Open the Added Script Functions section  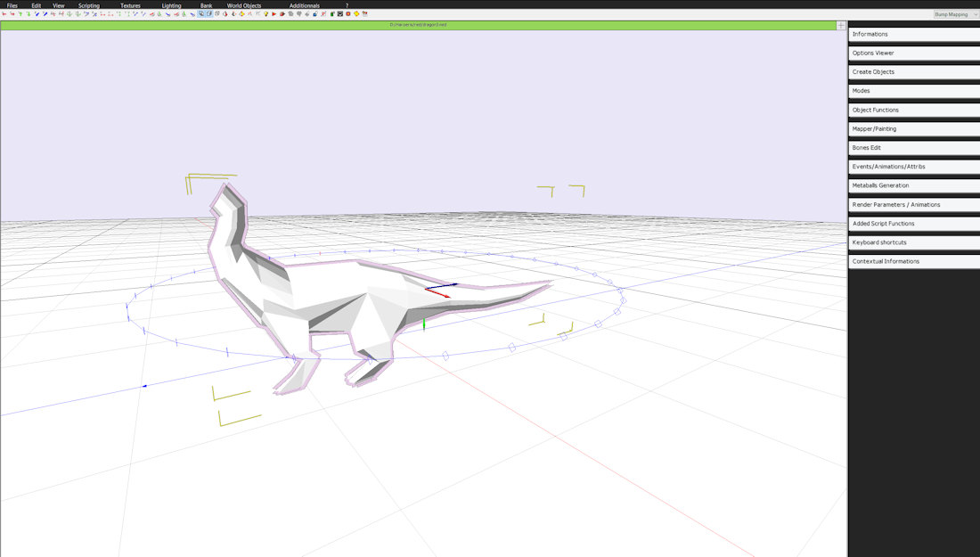pyautogui.click(x=914, y=223)
